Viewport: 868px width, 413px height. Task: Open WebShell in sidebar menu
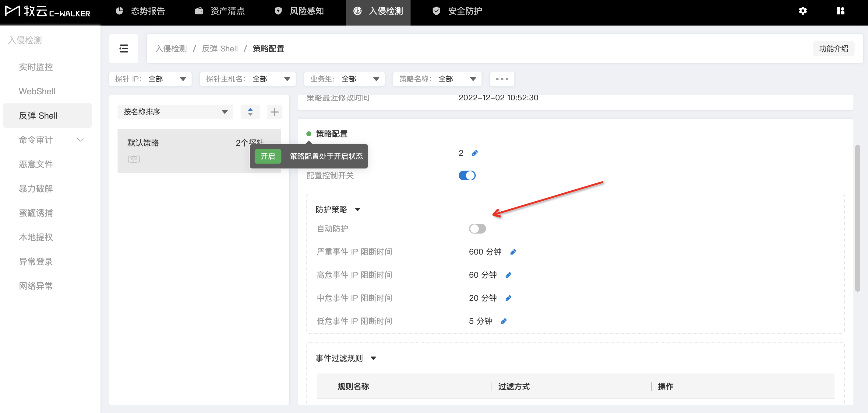click(37, 91)
